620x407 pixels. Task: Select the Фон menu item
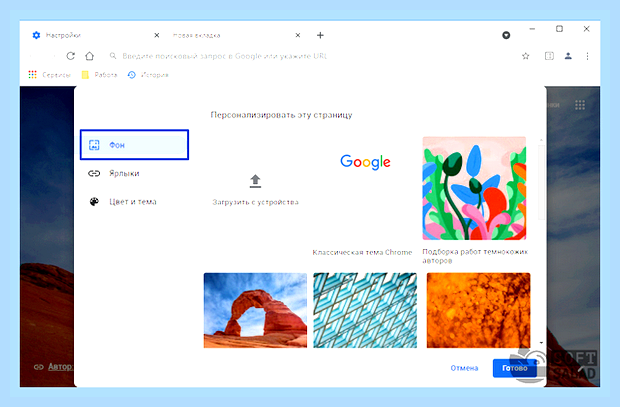click(x=134, y=145)
